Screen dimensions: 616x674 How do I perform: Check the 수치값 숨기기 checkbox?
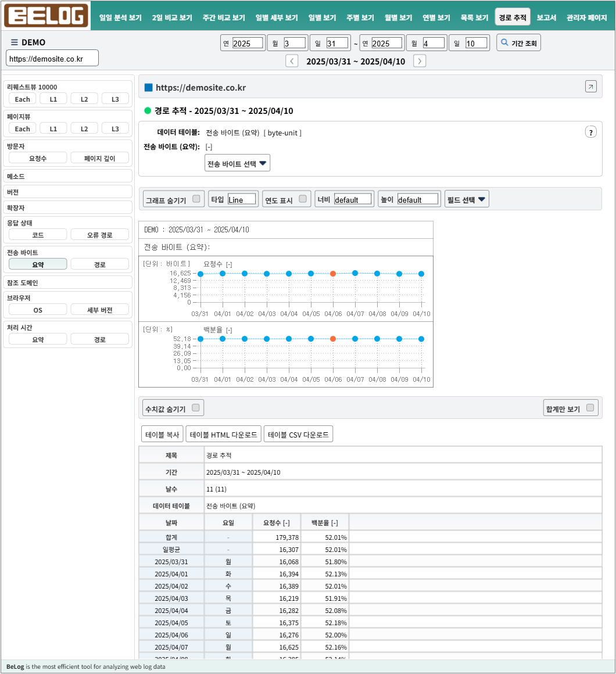click(196, 407)
